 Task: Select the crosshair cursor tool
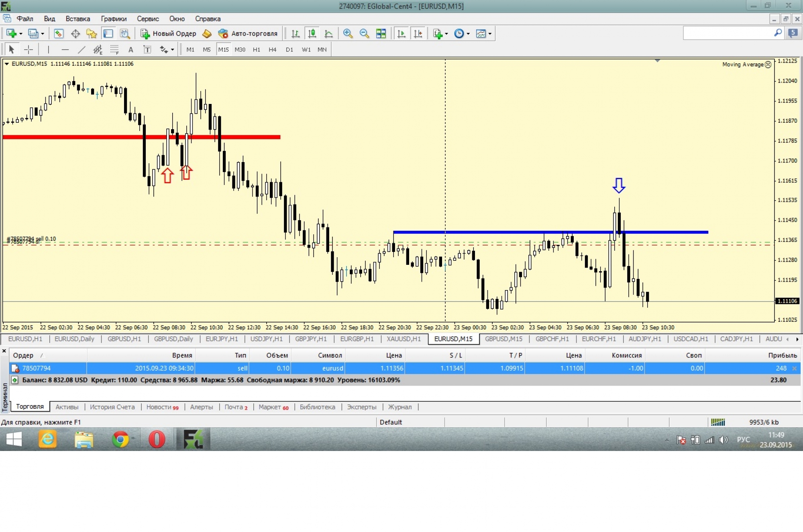[29, 50]
